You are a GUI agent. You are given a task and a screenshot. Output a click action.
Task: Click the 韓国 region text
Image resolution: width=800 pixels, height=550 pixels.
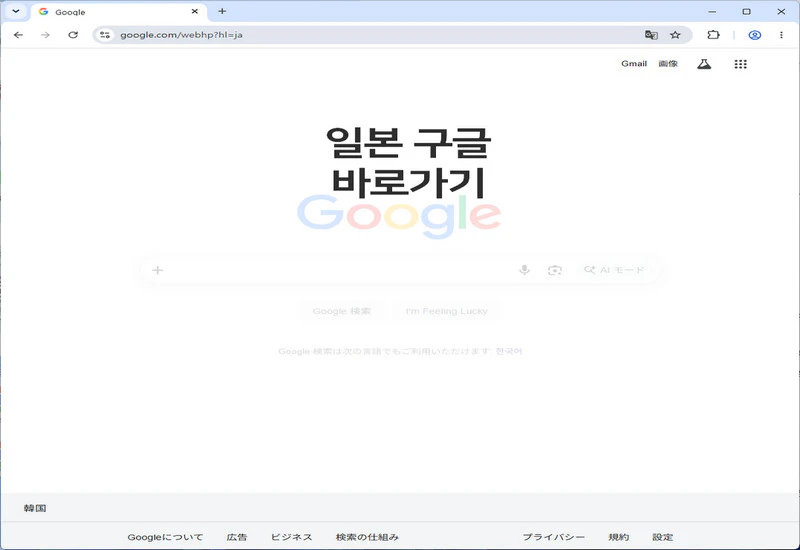pos(35,508)
